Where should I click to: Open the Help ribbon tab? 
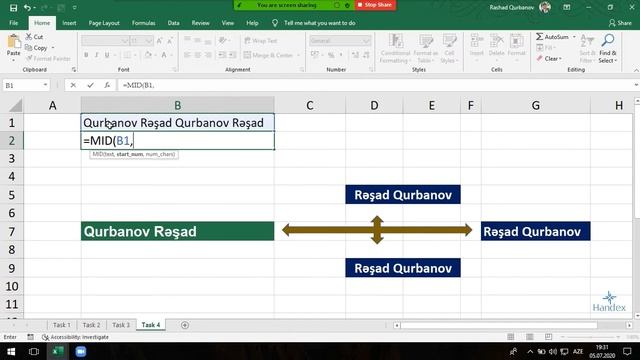(252, 23)
